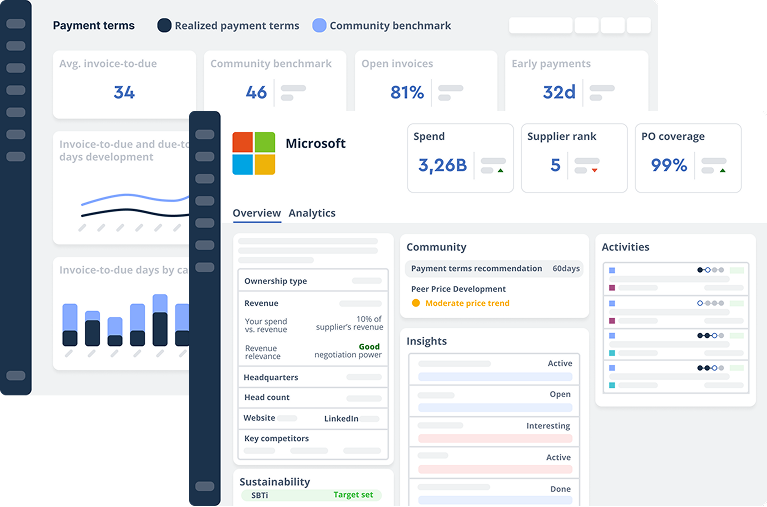Click the Activities panel heading

[625, 247]
